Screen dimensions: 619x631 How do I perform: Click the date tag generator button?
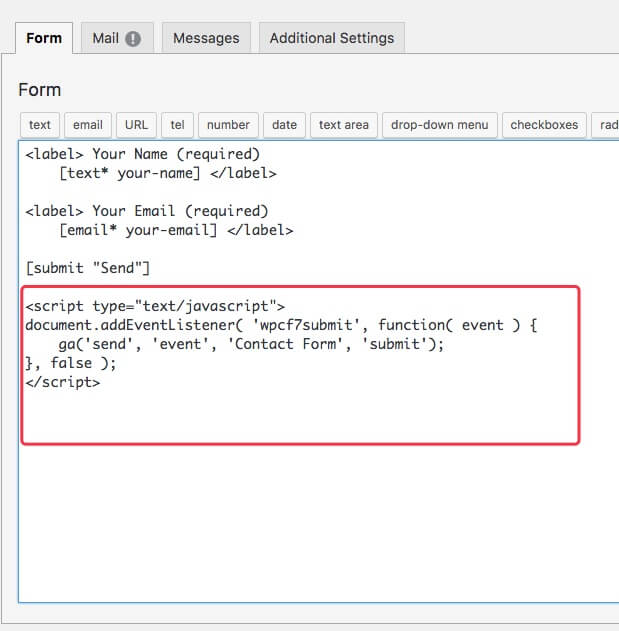284,125
